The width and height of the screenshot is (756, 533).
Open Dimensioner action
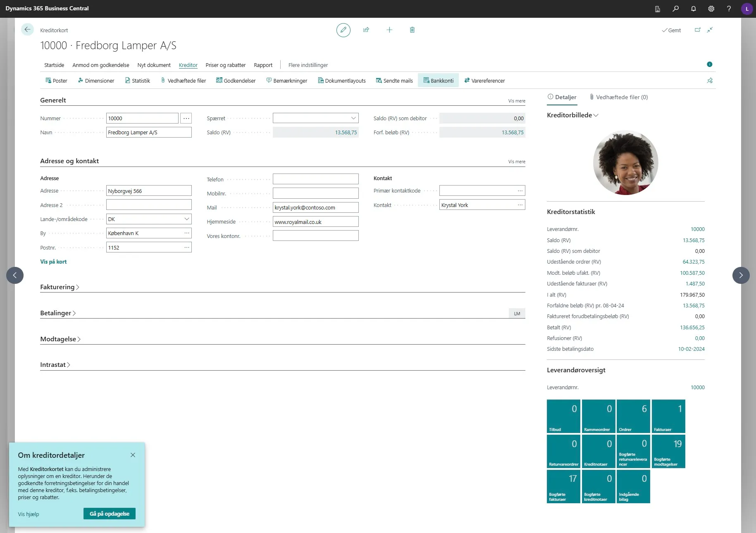pyautogui.click(x=96, y=81)
